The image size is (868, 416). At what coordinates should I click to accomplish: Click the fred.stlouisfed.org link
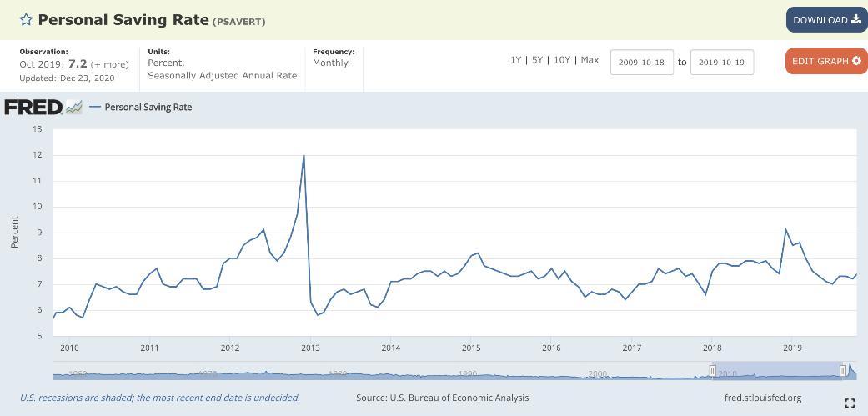click(x=763, y=398)
